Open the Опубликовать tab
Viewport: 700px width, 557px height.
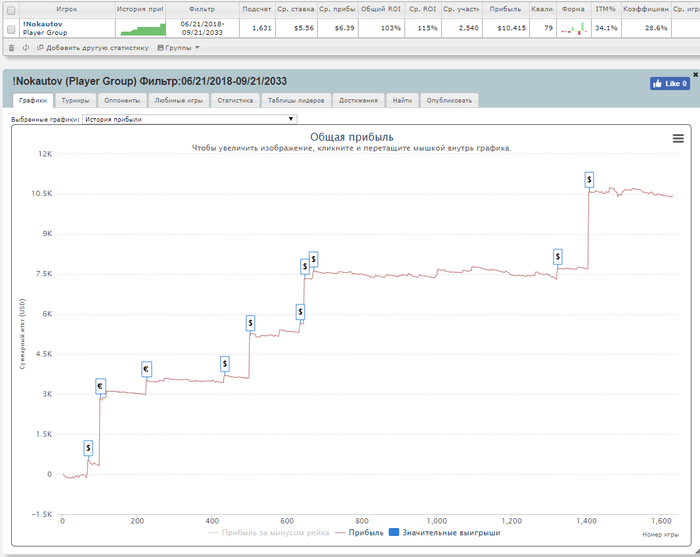tap(449, 100)
